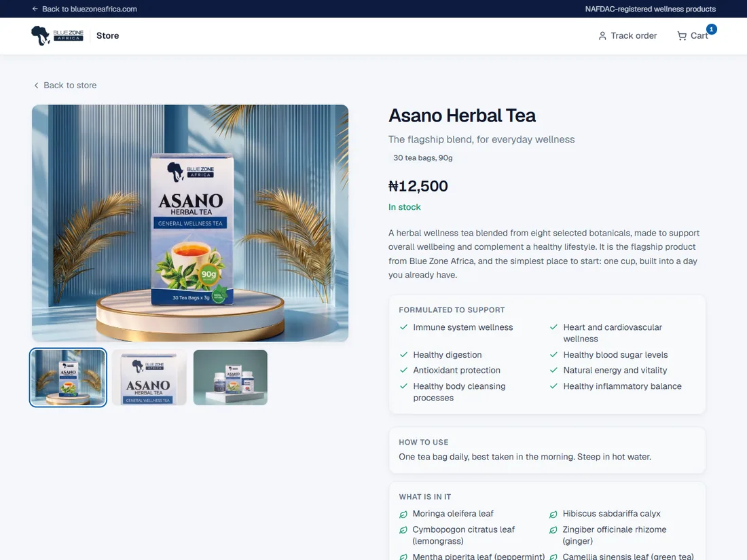Click the shopping cart icon
This screenshot has height=560, width=747.
click(x=682, y=36)
